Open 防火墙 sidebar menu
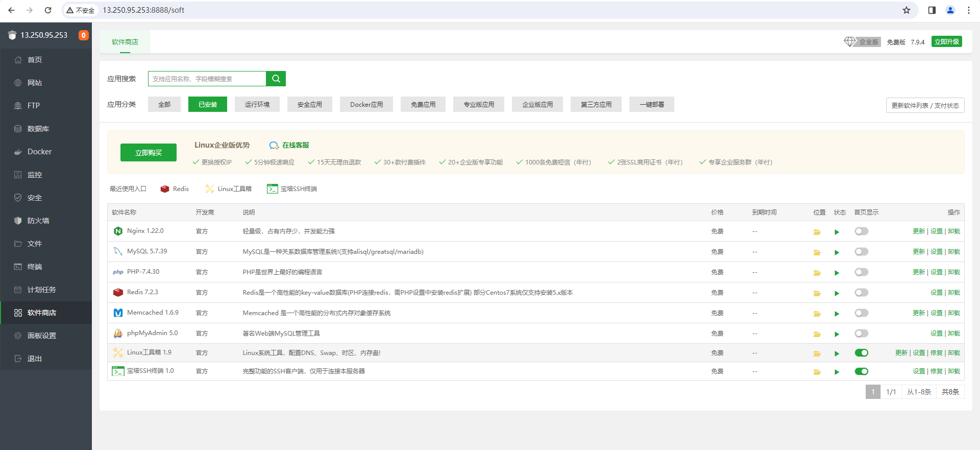Image resolution: width=980 pixels, height=450 pixels. 46,221
